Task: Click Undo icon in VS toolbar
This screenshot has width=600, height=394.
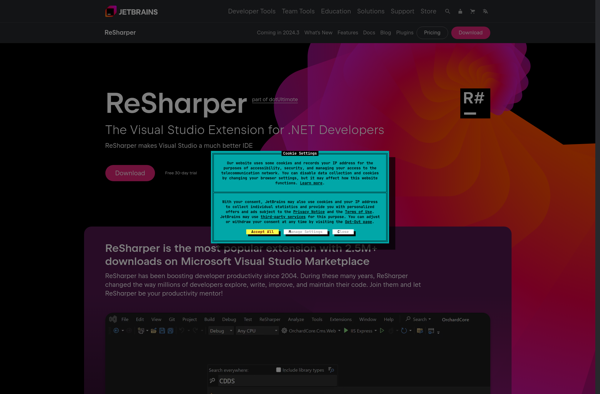Action: pyautogui.click(x=181, y=331)
